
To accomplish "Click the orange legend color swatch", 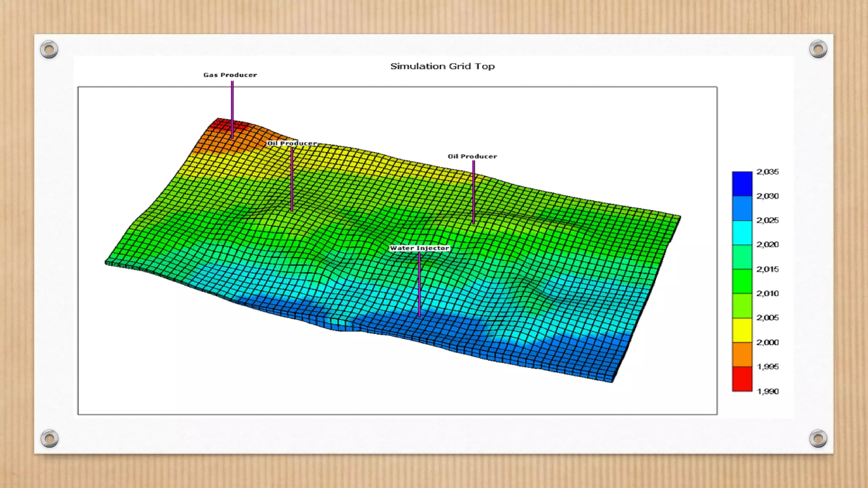I will tap(742, 354).
